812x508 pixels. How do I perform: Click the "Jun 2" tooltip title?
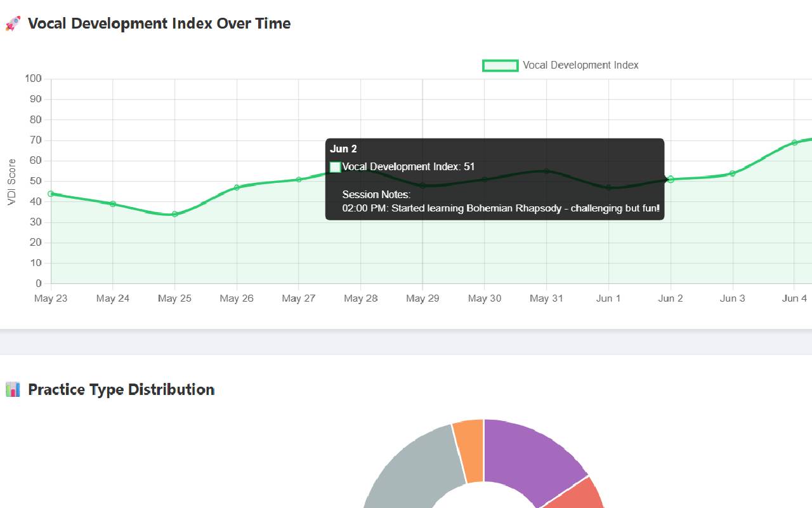343,149
